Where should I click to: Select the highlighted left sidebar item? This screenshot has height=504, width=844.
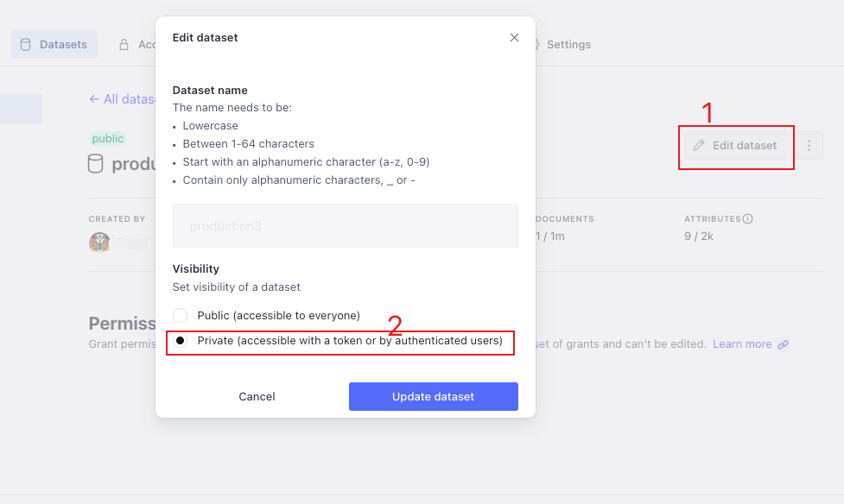pyautogui.click(x=21, y=110)
